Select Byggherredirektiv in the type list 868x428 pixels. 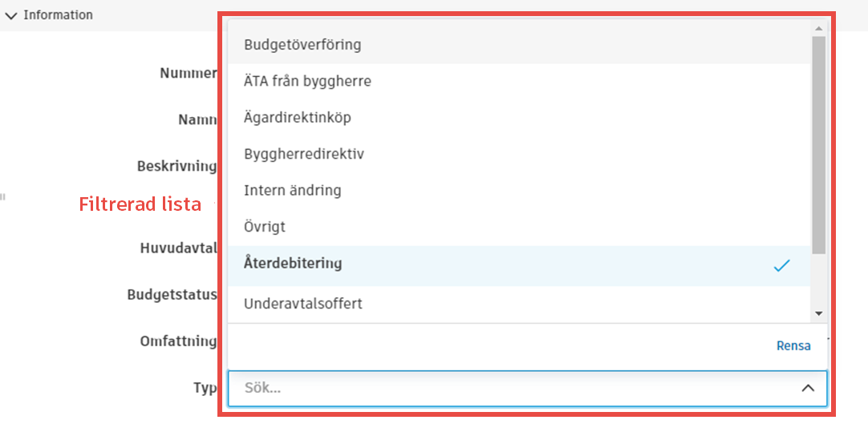click(304, 153)
